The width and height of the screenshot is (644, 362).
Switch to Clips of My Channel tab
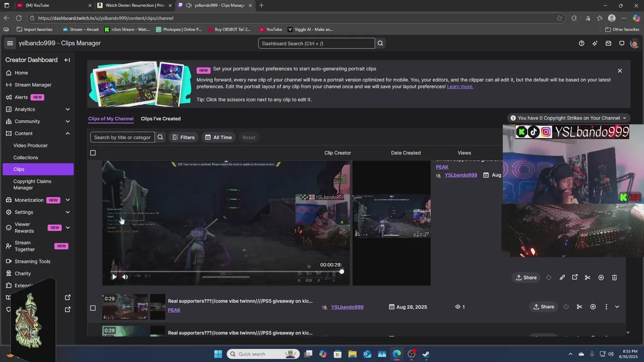pyautogui.click(x=111, y=119)
